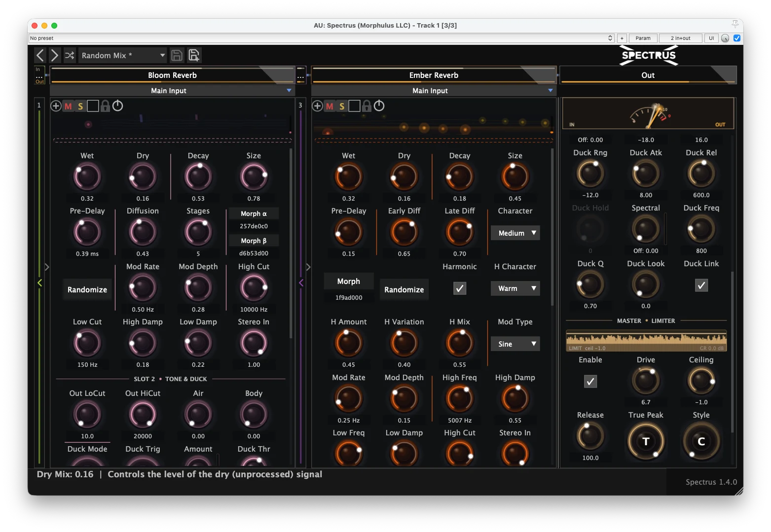This screenshot has height=532, width=771.
Task: Mute the Bloom Reverb slot
Action: (68, 106)
